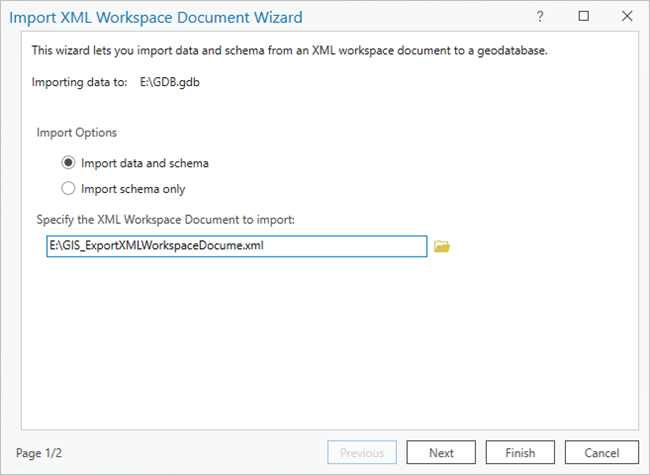Click the Importing data to label

(x=78, y=82)
